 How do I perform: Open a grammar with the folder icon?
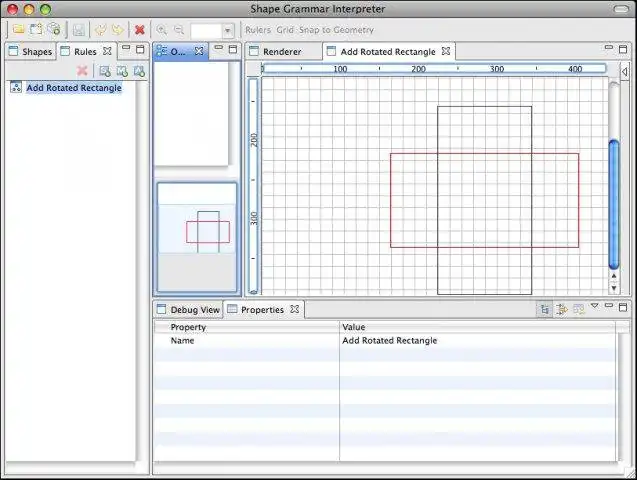tap(18, 29)
